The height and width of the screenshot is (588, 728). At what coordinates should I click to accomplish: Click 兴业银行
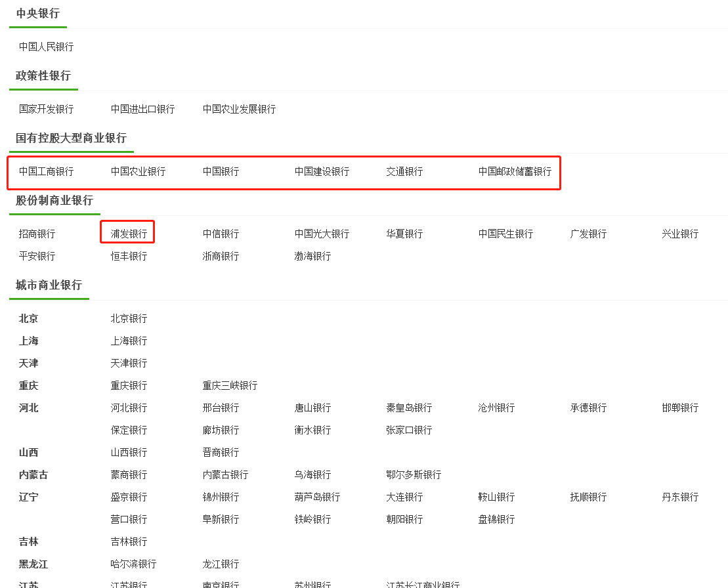click(680, 234)
